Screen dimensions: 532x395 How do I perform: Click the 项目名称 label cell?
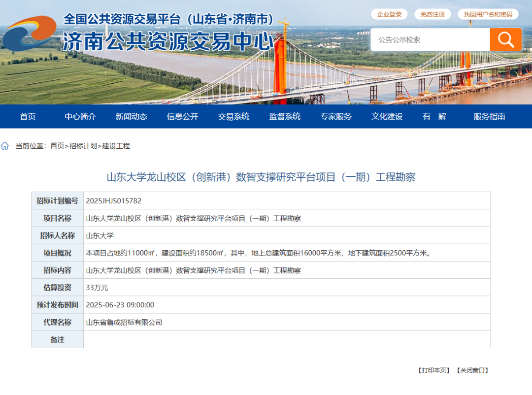click(57, 218)
